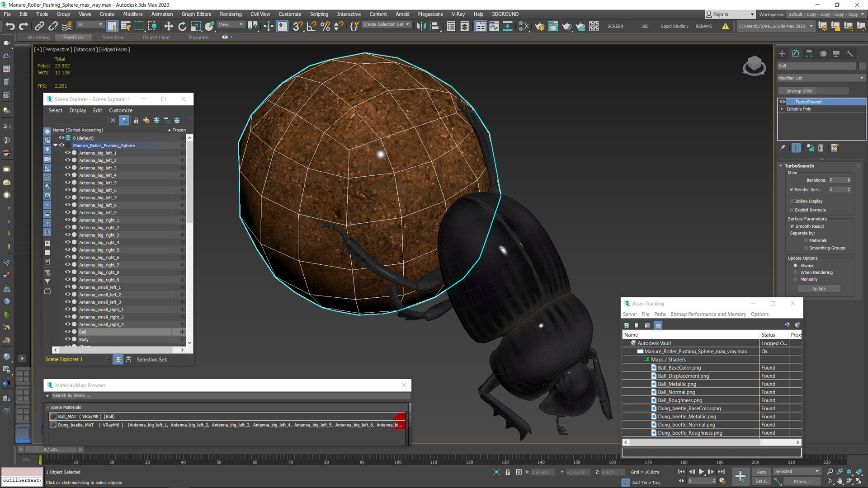Click the Mirror tool icon

(421, 26)
